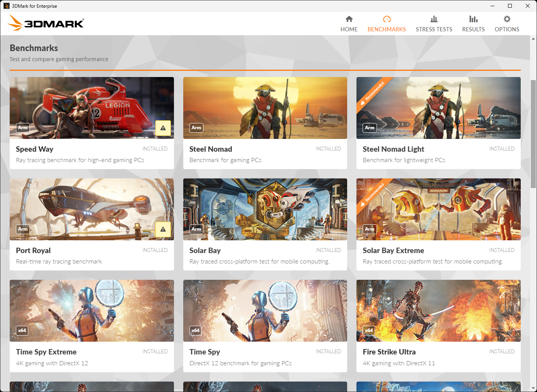Click '4K gaming with DirectX 12' text

52,363
